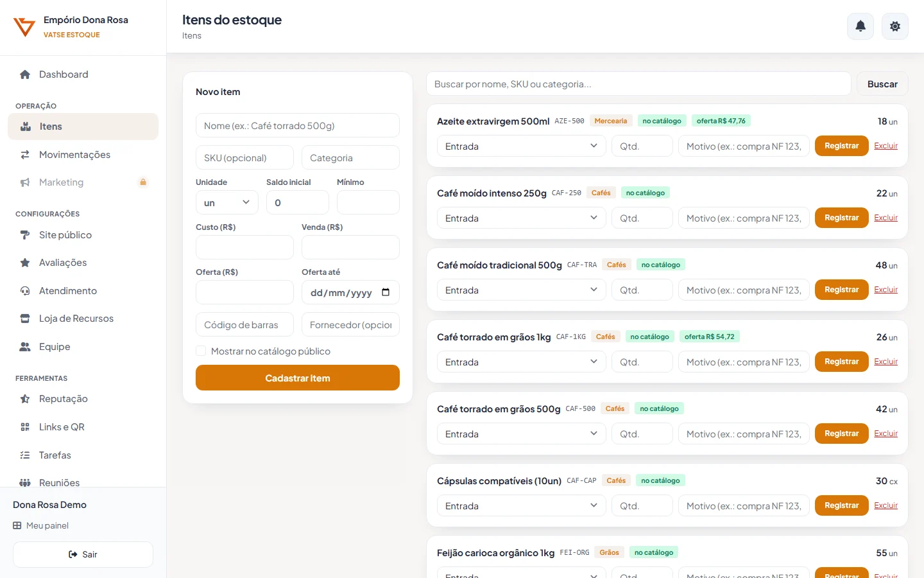Open Atendimento menu item
Image resolution: width=924 pixels, height=578 pixels.
pos(83,291)
